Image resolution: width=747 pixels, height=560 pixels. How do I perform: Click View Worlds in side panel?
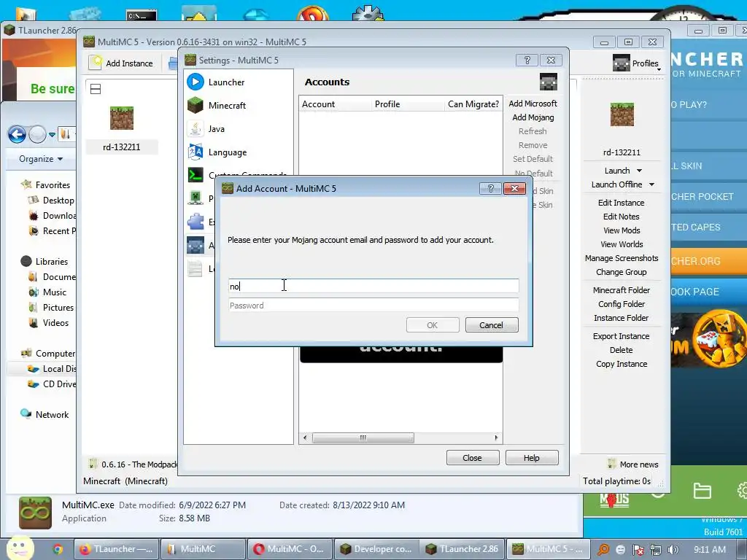[622, 244]
